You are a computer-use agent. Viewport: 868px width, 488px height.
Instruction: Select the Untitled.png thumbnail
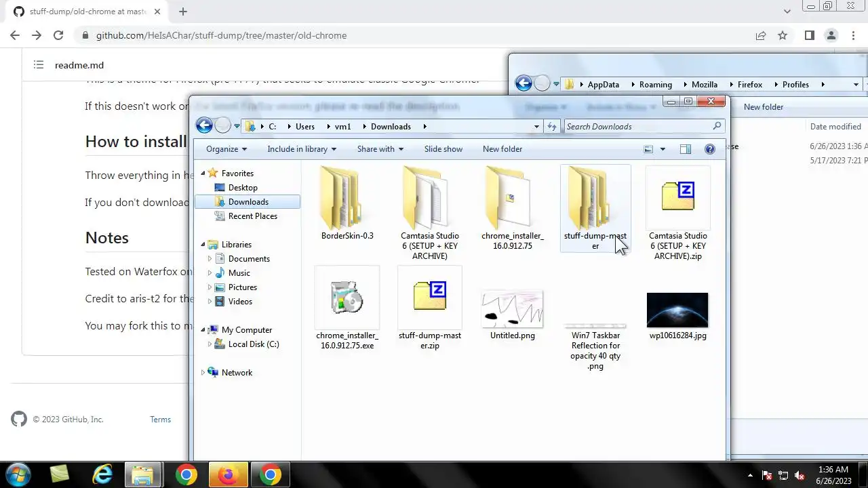click(x=512, y=309)
